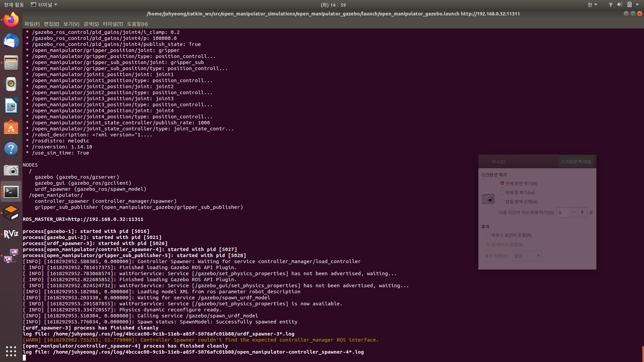Open the Screenshot camera app icon
This screenshot has width=644, height=362.
click(x=11, y=170)
